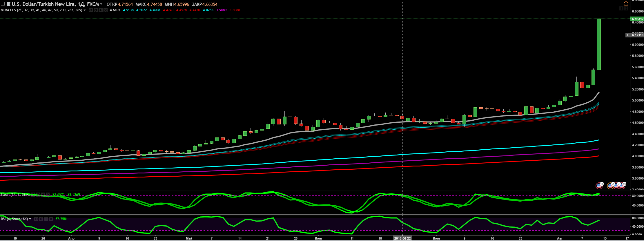Click the 8EMA CES indicator title
This screenshot has height=241, width=644.
click(41, 10)
